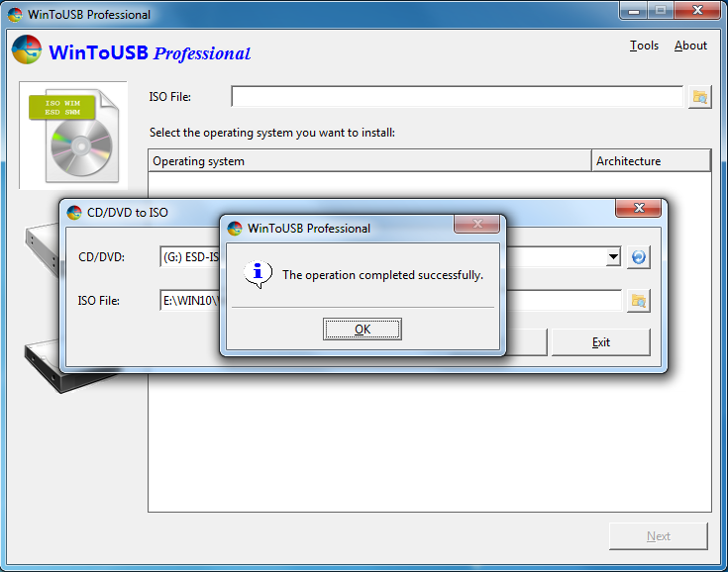This screenshot has height=572, width=728.
Task: Expand the CD/DVD drive dropdown arrow
Action: 613,257
